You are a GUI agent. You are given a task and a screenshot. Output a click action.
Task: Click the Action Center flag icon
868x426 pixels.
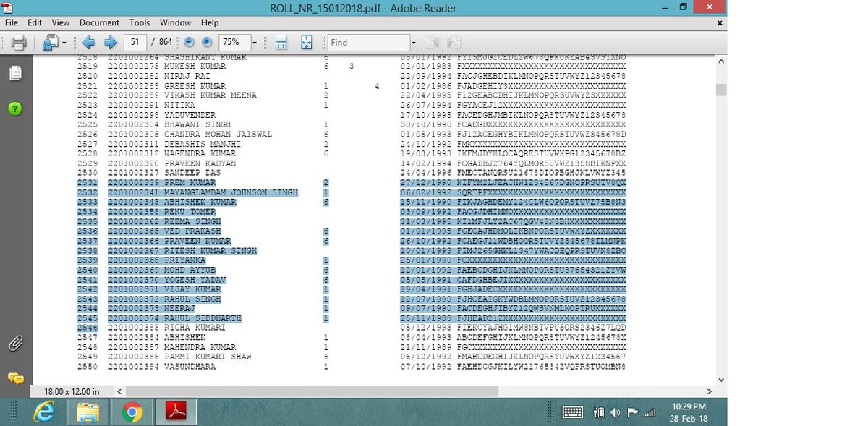tap(633, 412)
